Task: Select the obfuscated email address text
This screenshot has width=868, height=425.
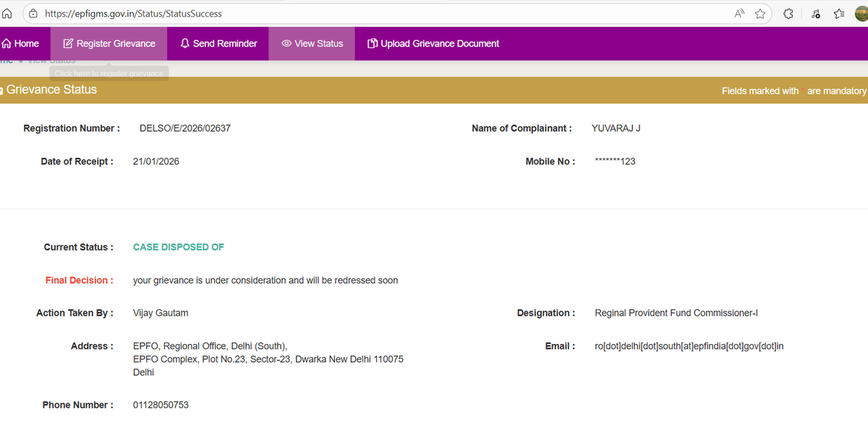Action: coord(689,346)
